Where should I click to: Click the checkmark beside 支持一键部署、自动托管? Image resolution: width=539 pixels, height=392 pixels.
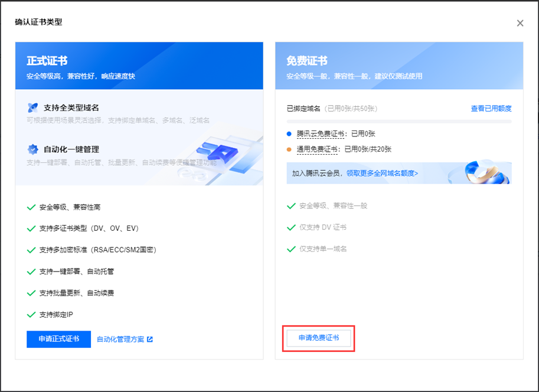pyautogui.click(x=31, y=272)
